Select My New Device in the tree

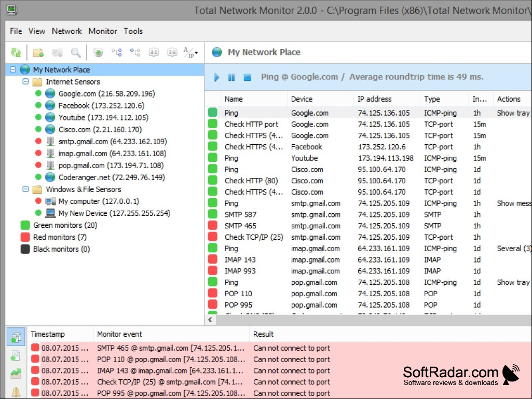pos(114,213)
